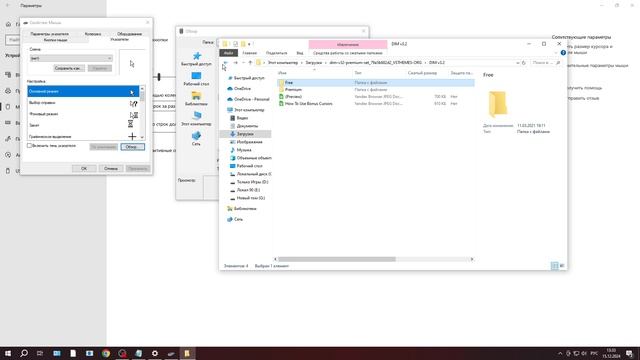Open Рабочий стол in the Обзор dialog sidebar
Viewport: 640px width, 360px height.
click(196, 79)
